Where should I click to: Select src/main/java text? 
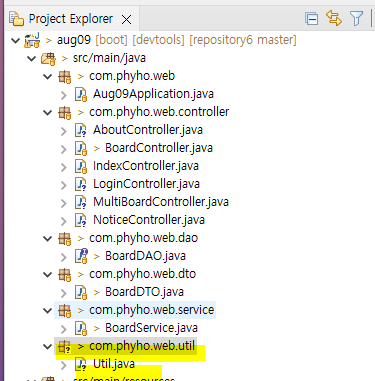109,58
